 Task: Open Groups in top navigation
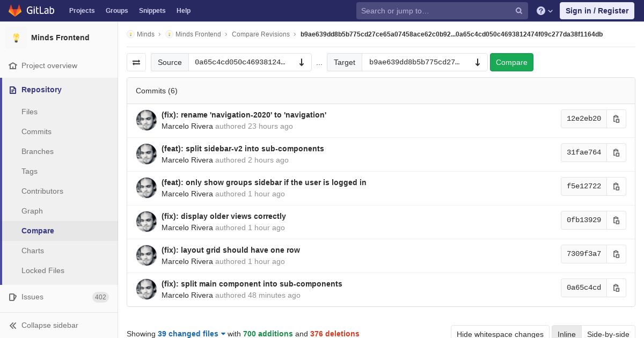(x=117, y=11)
